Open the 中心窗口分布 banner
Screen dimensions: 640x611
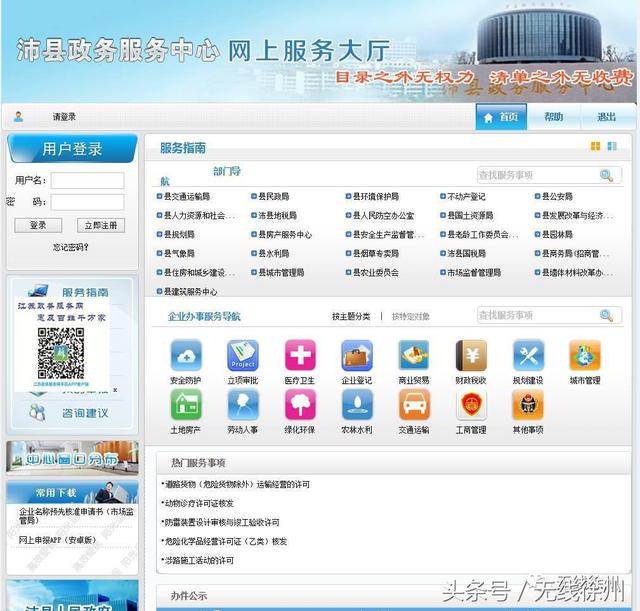click(x=72, y=458)
